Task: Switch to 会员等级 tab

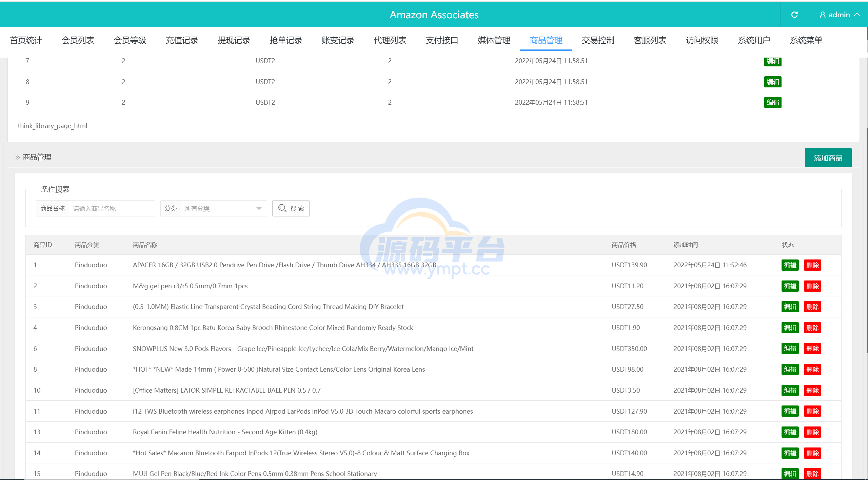Action: tap(130, 40)
